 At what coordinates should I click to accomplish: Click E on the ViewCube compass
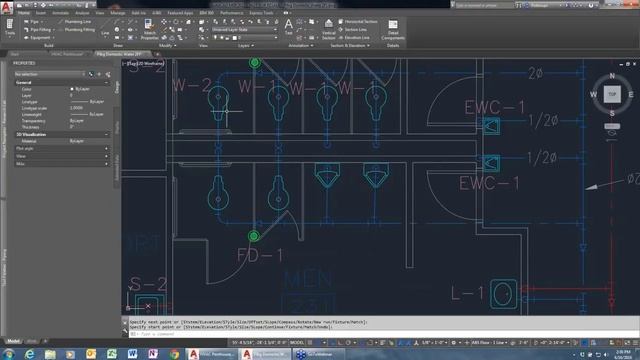[x=631, y=95]
